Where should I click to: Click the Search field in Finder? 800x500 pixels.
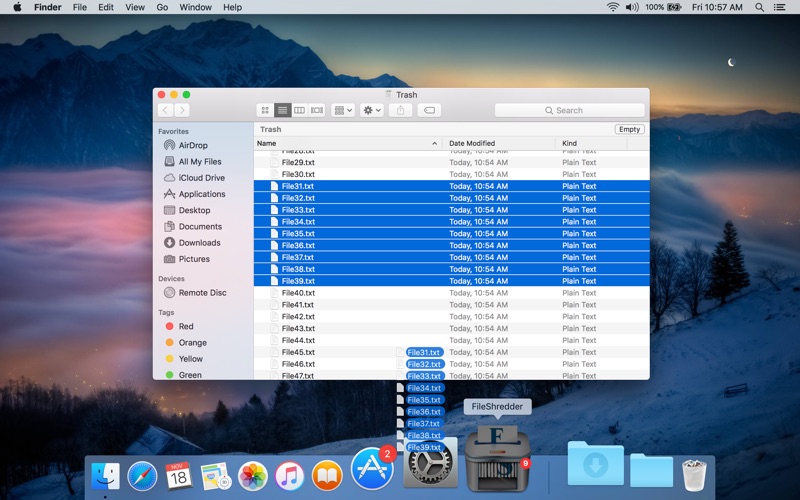point(569,110)
